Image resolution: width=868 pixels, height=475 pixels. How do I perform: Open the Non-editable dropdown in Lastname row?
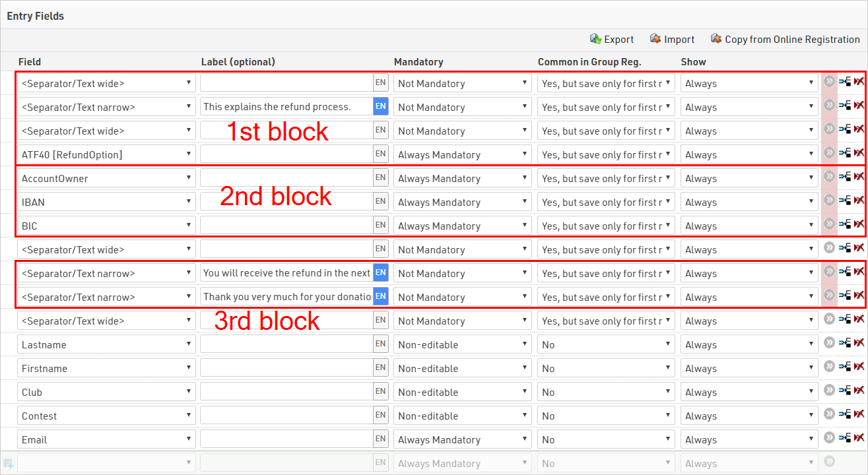click(463, 344)
